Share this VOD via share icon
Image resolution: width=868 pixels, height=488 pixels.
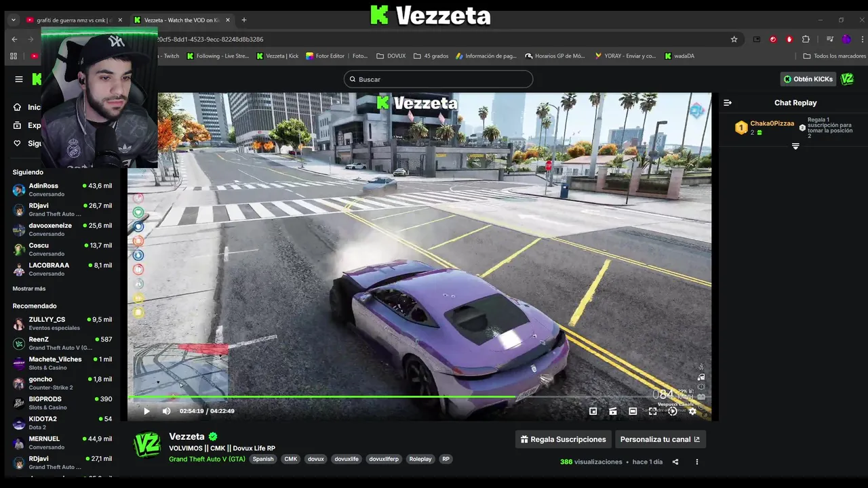(675, 462)
